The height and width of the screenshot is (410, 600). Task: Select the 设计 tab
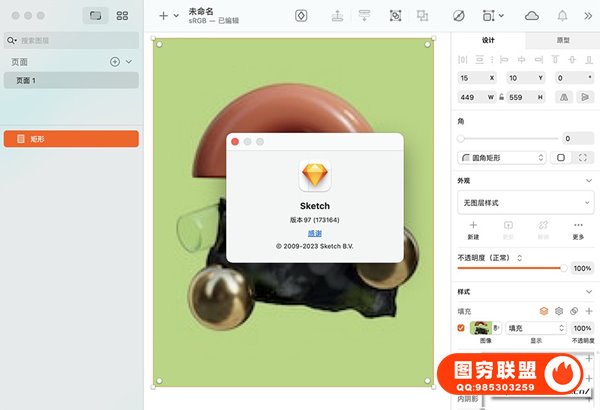[488, 40]
